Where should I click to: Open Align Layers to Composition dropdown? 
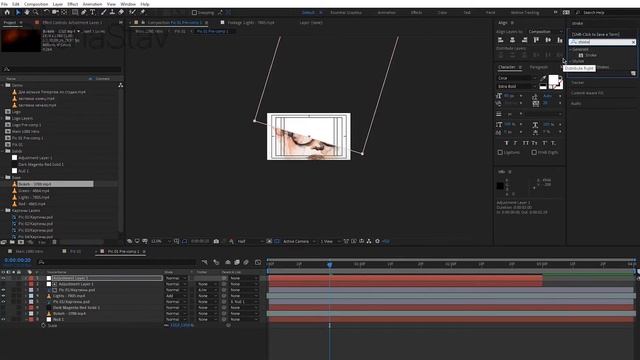[545, 31]
